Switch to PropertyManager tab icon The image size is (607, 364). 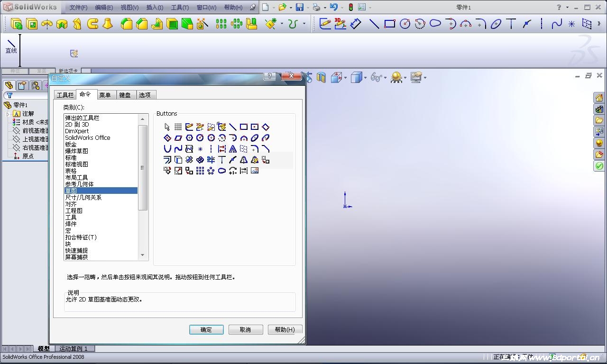tap(22, 85)
